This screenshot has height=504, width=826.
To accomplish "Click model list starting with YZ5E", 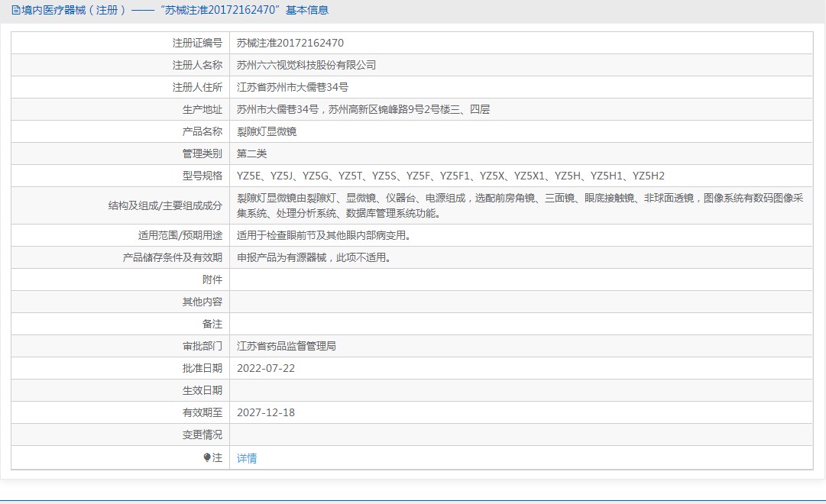I will (x=450, y=176).
